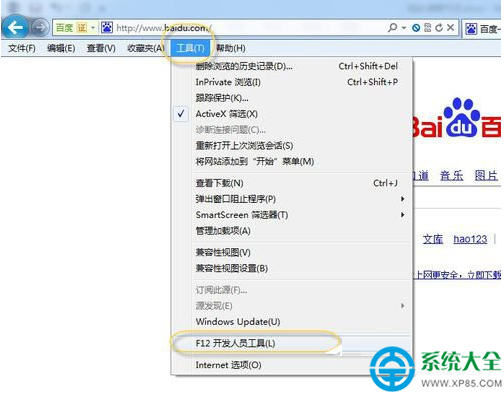Open the 文库 link on Baidu
Image resolution: width=504 pixels, height=394 pixels.
433,239
